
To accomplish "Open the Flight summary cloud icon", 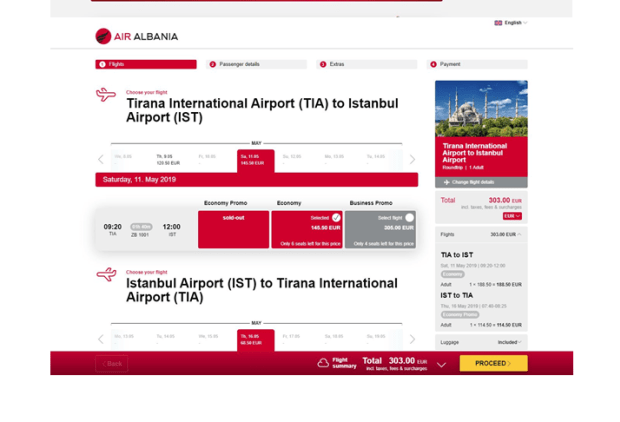I will [323, 363].
